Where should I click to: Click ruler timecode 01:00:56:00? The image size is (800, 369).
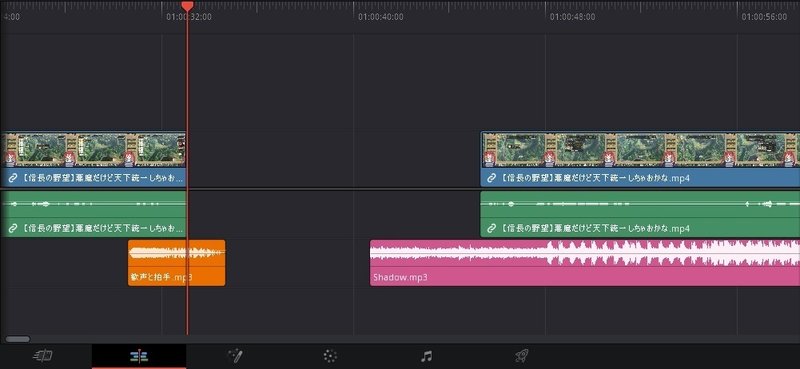764,17
